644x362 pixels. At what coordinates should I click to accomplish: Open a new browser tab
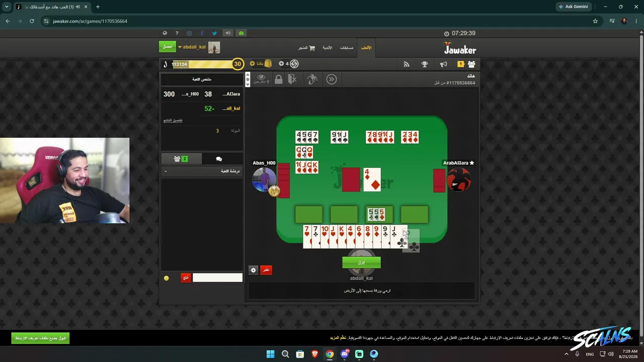point(98,7)
